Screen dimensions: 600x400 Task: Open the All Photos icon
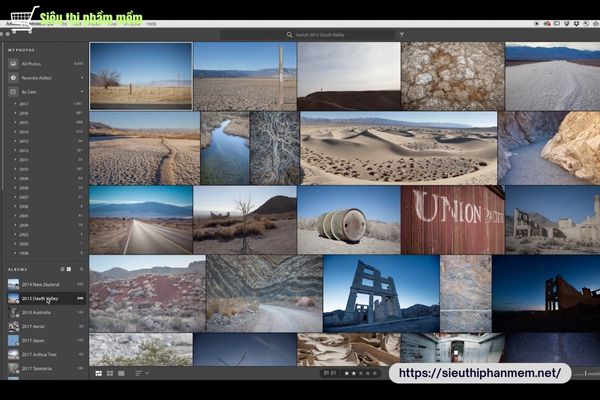pyautogui.click(x=13, y=64)
